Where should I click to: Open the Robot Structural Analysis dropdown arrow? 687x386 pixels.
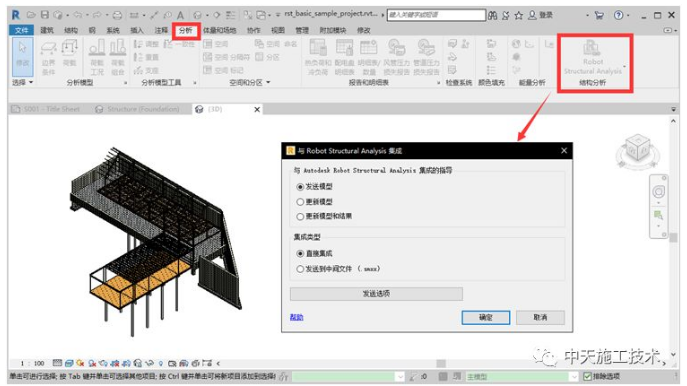624,67
